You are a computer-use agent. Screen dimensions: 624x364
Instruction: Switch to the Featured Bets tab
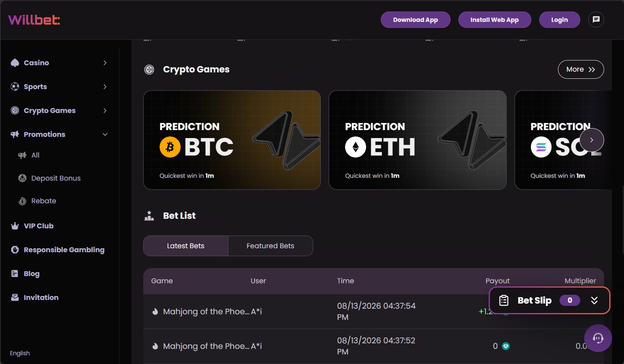pos(271,246)
